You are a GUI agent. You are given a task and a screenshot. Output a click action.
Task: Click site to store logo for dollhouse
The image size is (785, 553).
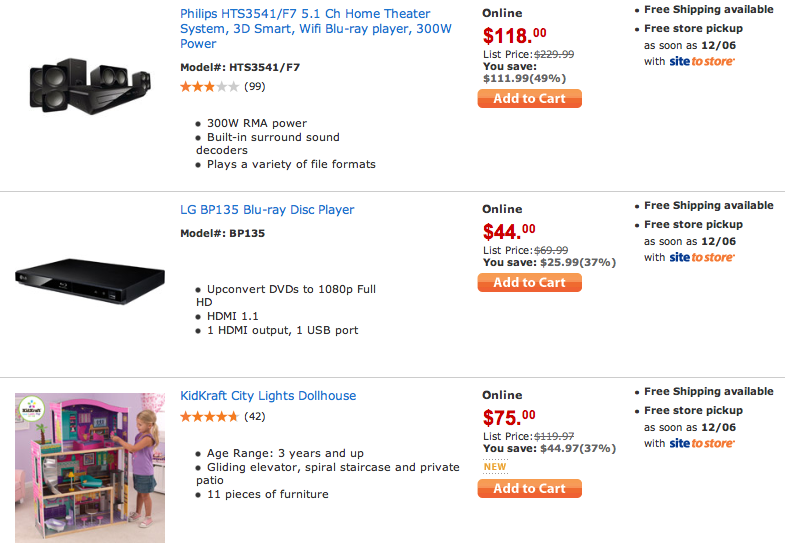[x=702, y=443]
